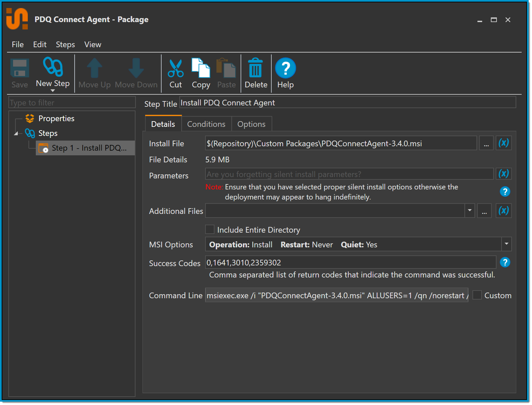Click the 'Comma separated list of return codes' hint
This screenshot has height=405, width=532.
point(352,275)
